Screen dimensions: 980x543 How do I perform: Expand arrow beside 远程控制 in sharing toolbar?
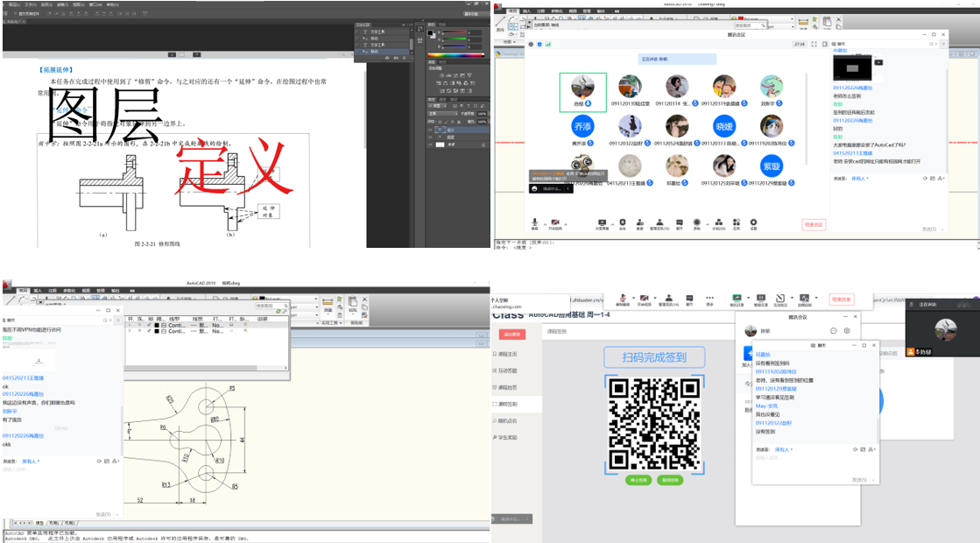pyautogui.click(x=814, y=298)
